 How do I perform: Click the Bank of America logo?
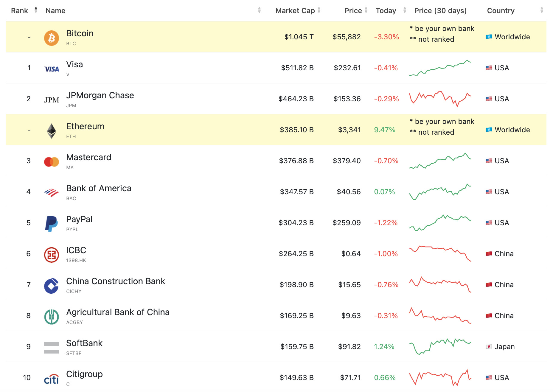[52, 193]
